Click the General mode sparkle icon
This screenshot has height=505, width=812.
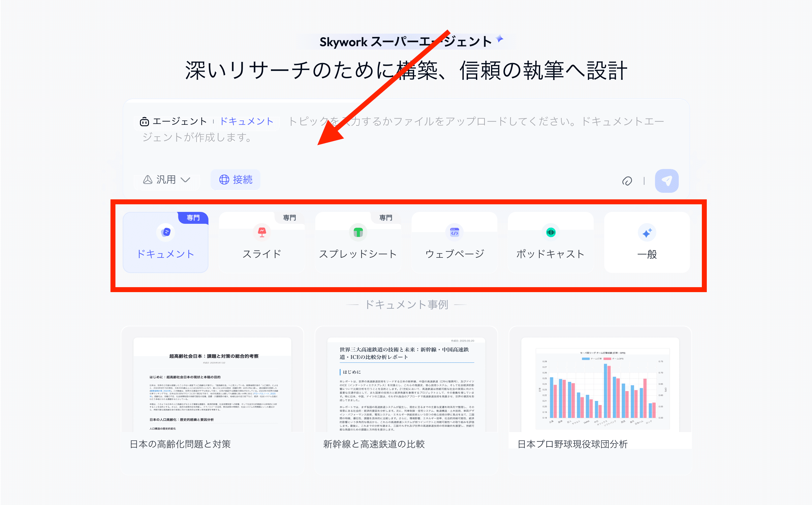647,232
